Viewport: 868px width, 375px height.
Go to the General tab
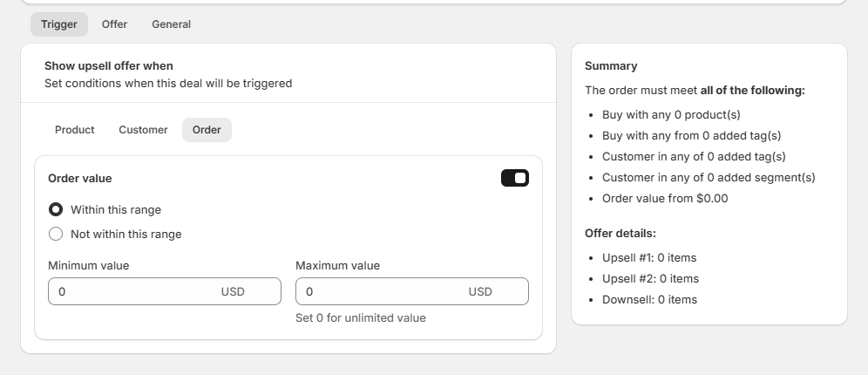172,24
